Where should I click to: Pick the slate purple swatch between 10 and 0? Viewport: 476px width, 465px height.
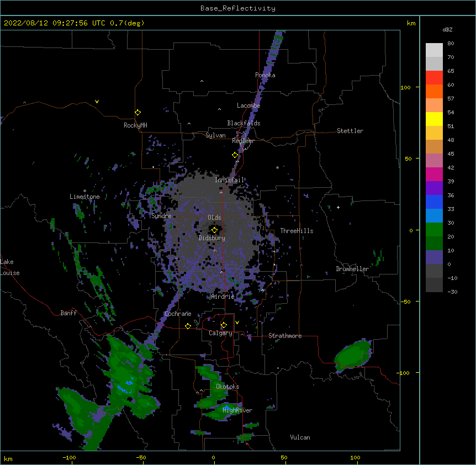(434, 257)
